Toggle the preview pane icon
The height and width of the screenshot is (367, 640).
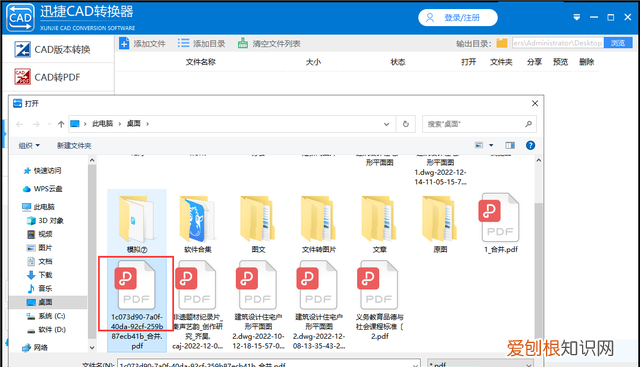510,145
